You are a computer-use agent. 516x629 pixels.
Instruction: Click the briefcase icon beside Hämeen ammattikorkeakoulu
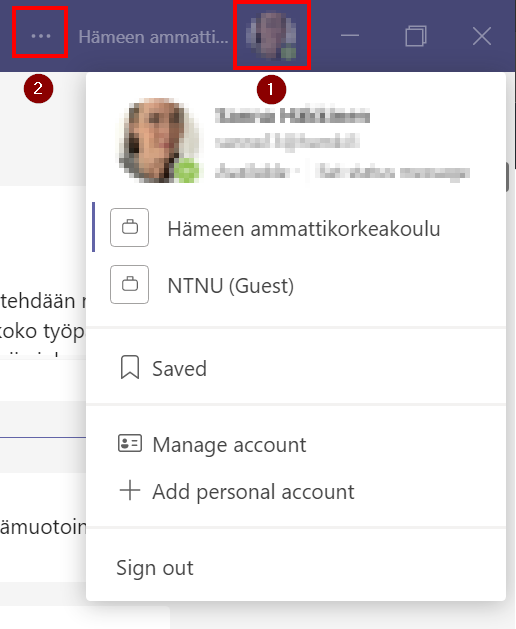(130, 227)
